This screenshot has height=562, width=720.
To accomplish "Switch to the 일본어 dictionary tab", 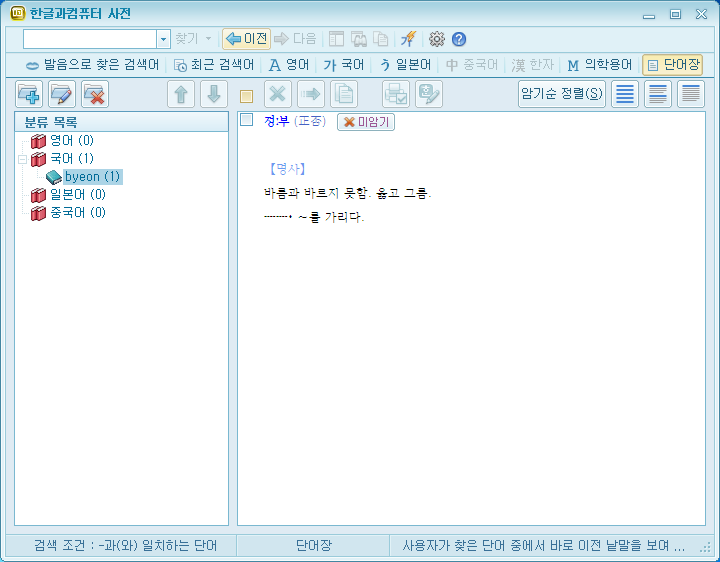I will pos(405,65).
